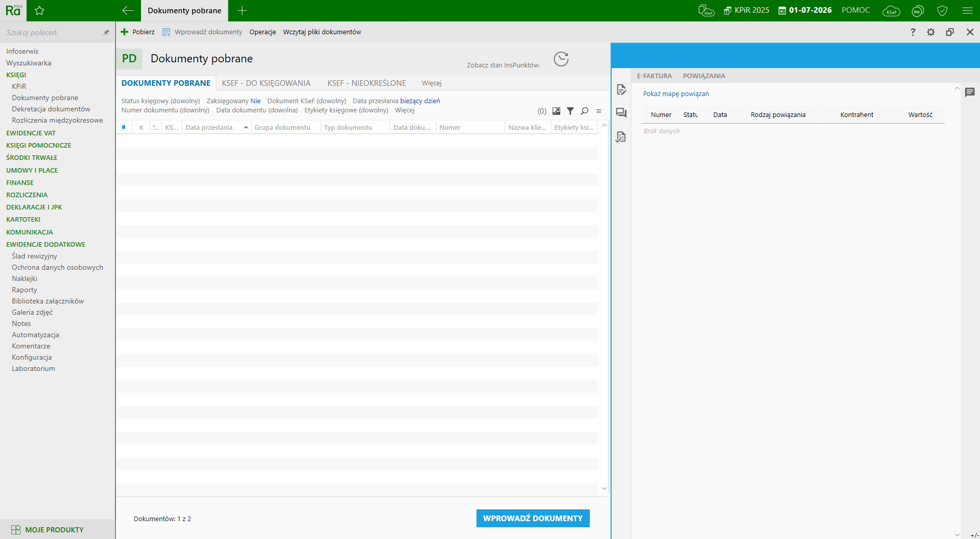The height and width of the screenshot is (539, 980).
Task: Open the Operacje menu
Action: (262, 32)
